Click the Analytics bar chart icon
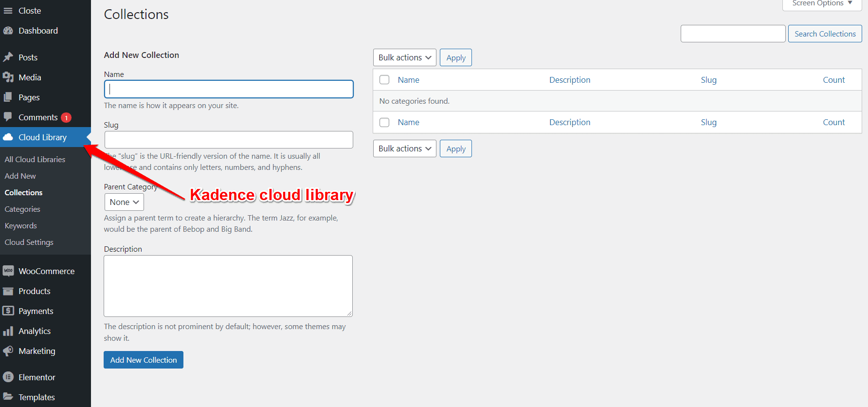Viewport: 868px width, 407px height. [x=8, y=331]
